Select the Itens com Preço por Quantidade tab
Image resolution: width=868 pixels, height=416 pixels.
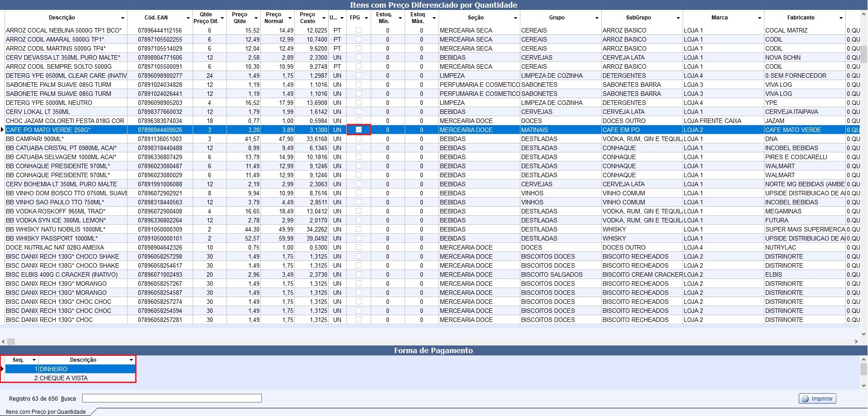click(46, 412)
